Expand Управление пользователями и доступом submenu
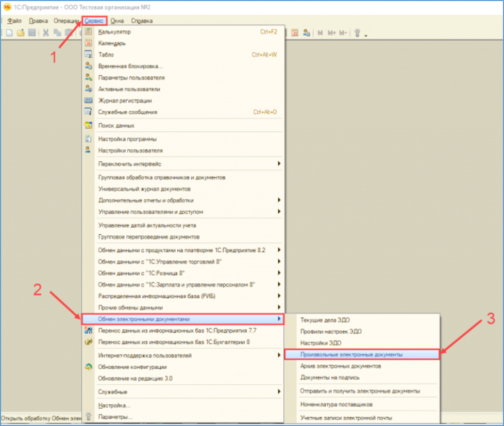The width and height of the screenshot is (504, 426). click(x=279, y=211)
